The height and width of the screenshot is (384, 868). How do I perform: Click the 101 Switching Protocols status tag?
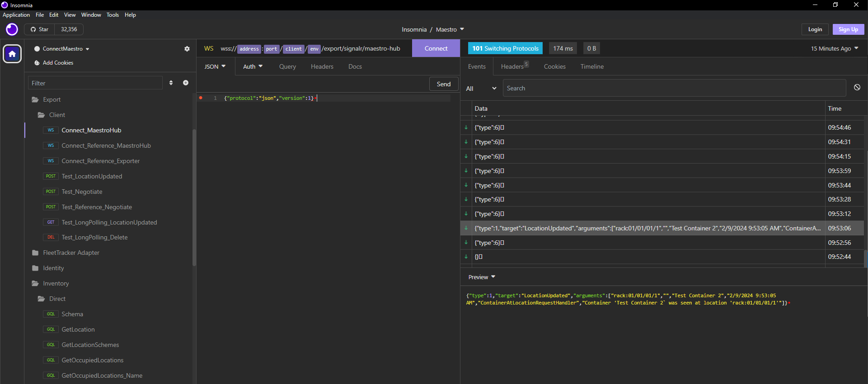[x=506, y=48]
